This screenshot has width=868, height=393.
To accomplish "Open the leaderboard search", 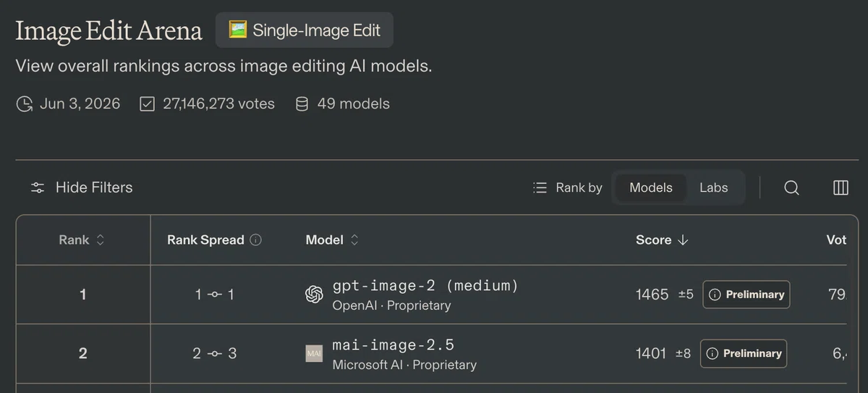I will [x=792, y=187].
